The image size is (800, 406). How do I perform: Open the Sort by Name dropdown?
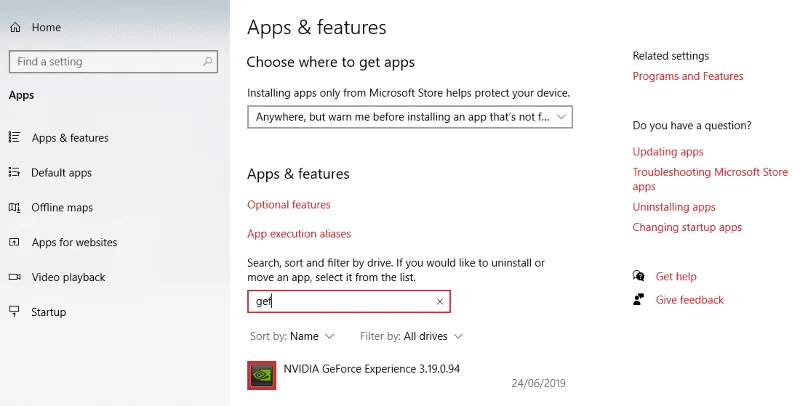click(x=292, y=336)
